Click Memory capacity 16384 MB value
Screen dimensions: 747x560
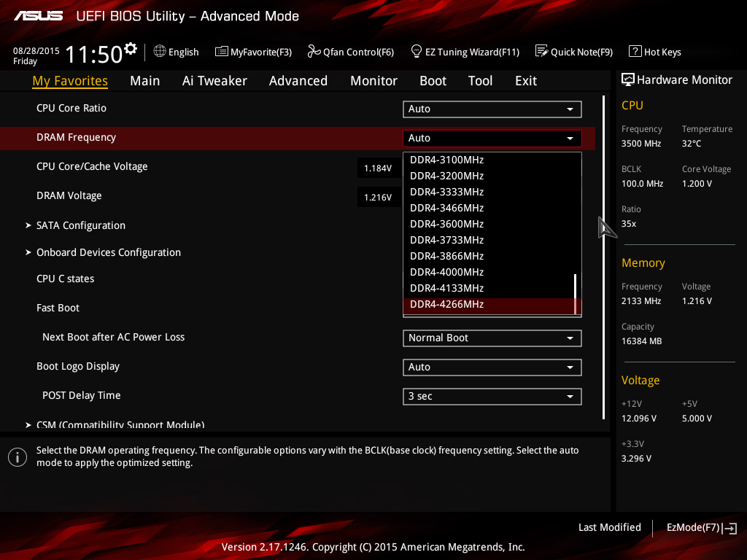tap(641, 341)
